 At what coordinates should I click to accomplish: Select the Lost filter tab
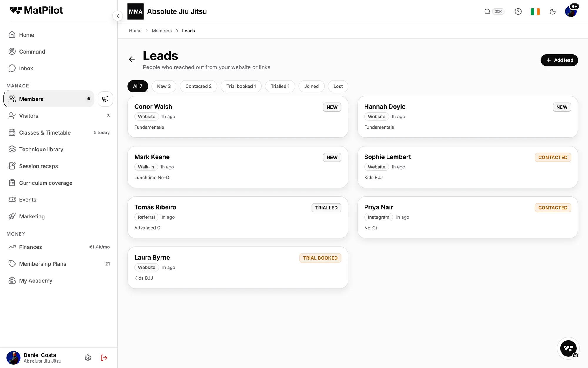click(x=338, y=86)
